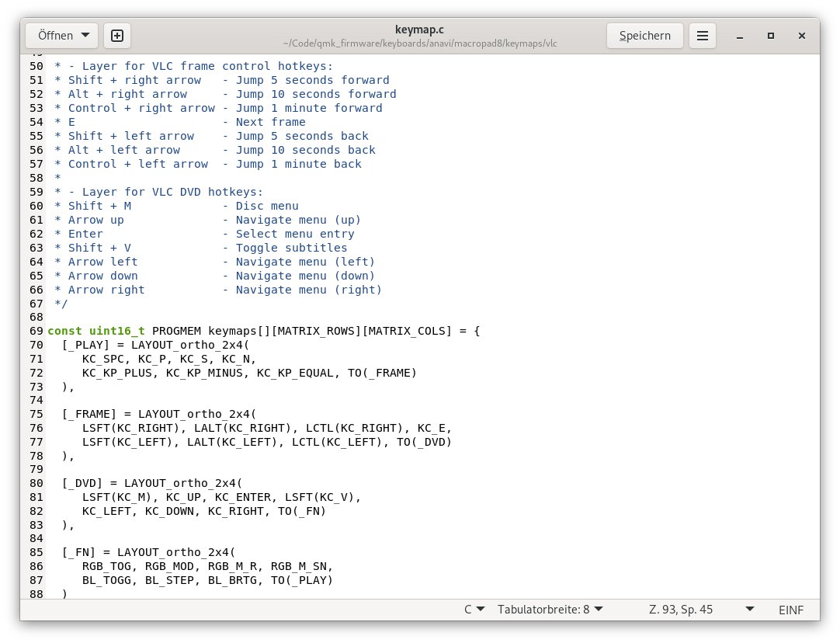Open the hamburger menu
The image size is (840, 643).
[x=703, y=36]
